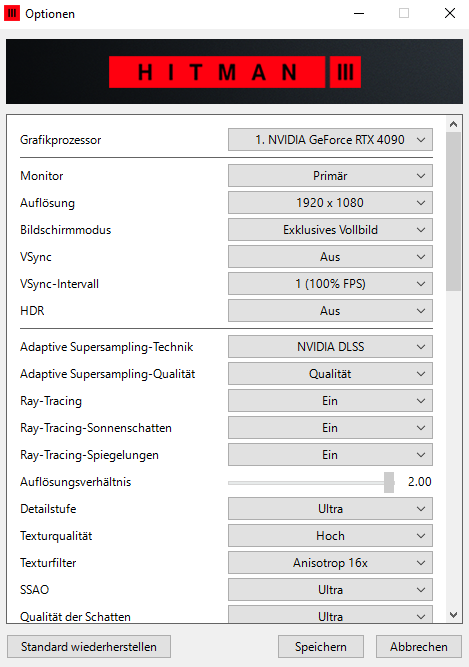
Task: Change the Auflösung 1920 x 1080 dropdown
Action: (x=330, y=203)
